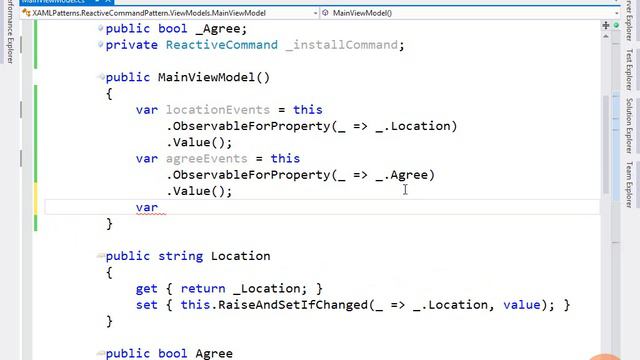
Task: Click the class icon beside XAMLPatterns namespace
Action: (x=26, y=13)
